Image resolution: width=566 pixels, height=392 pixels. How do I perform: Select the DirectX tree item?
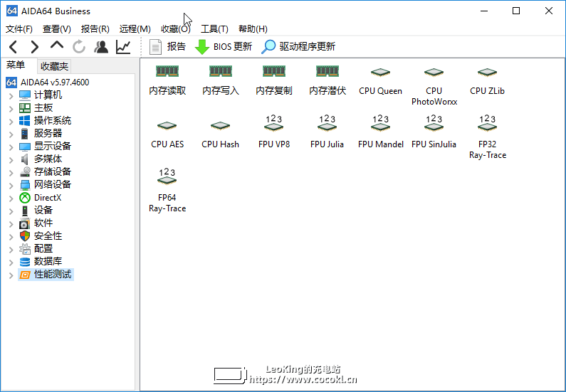coord(41,198)
